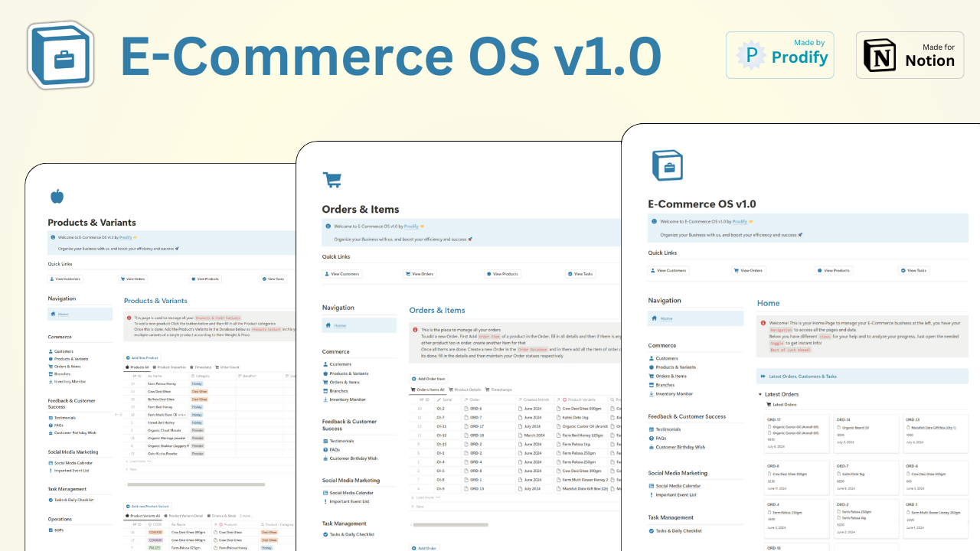Click View Orders on Orders & Items page
The height and width of the screenshot is (551, 980).
pos(420,274)
